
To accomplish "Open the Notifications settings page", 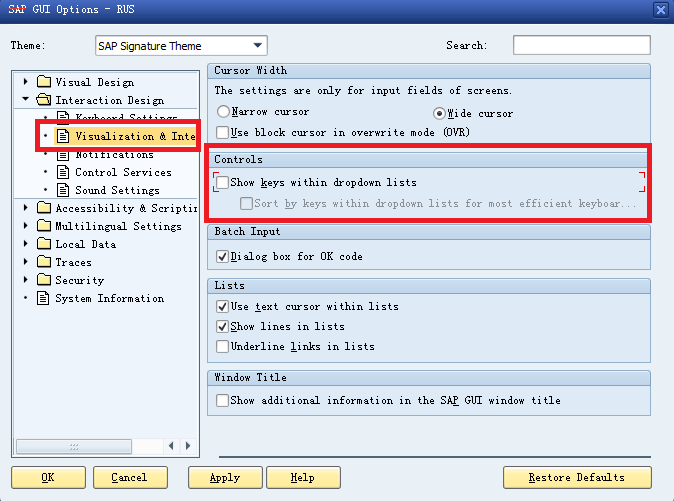I will click(x=114, y=155).
